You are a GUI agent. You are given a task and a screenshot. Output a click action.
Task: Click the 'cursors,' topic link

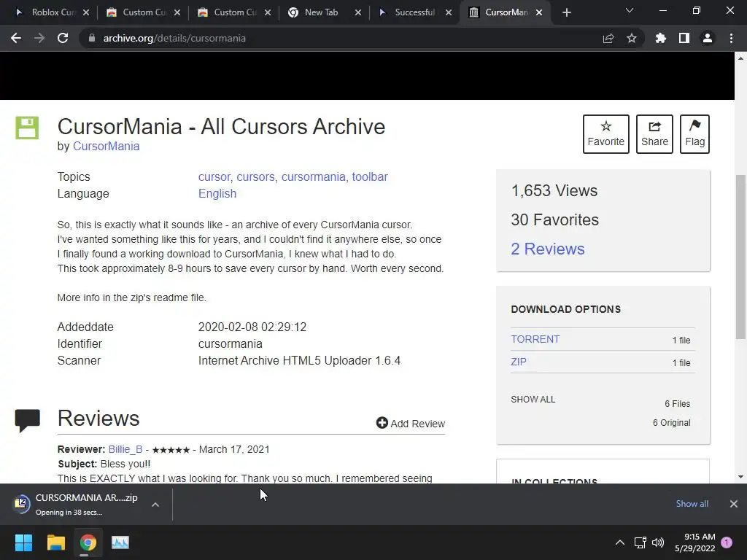[257, 176]
